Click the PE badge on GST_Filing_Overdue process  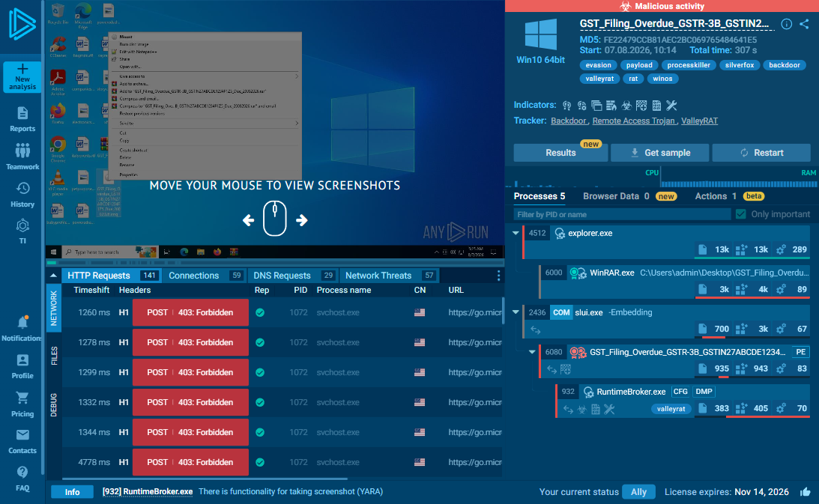pos(801,352)
